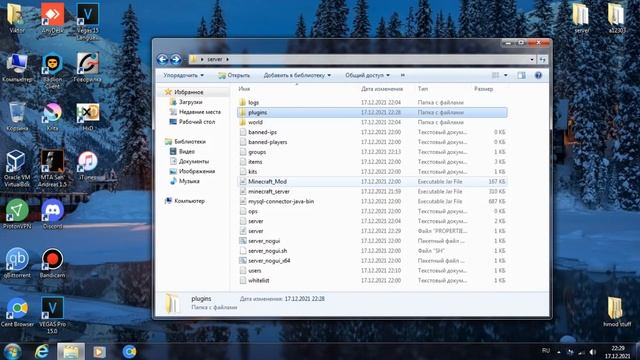Image resolution: width=640 pixels, height=360 pixels.
Task: Open the server folder on desktop
Action: tap(581, 18)
